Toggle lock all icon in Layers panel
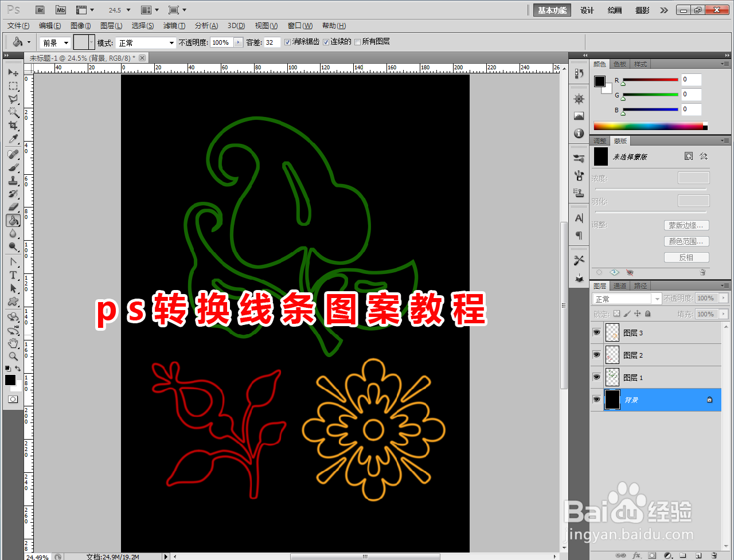Screen dimensions: 734x560 click(x=647, y=314)
